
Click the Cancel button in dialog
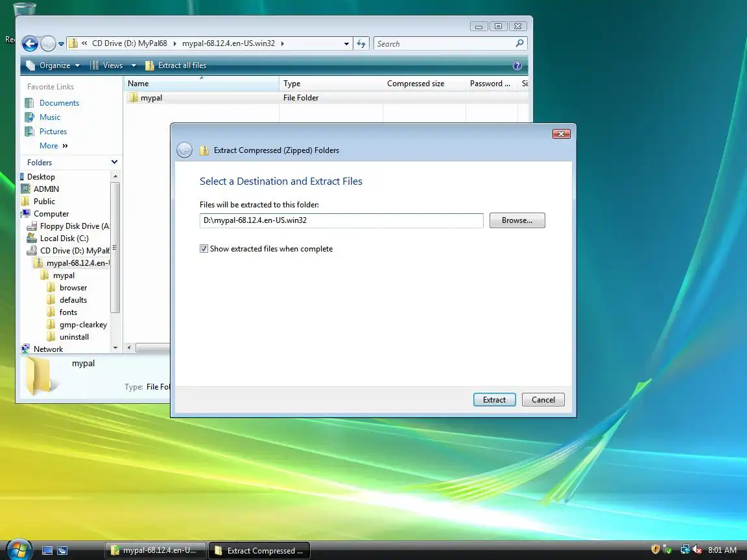543,399
